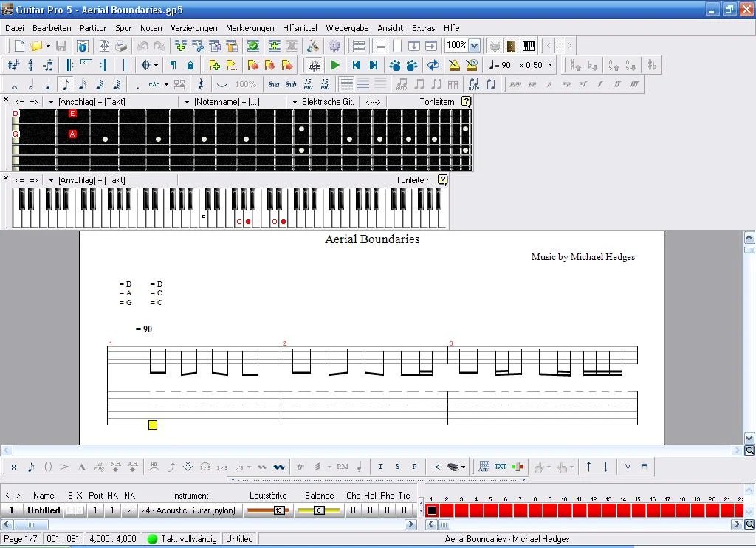756x548 pixels.
Task: Adjust the Lautstärke volume slider
Action: [x=278, y=510]
